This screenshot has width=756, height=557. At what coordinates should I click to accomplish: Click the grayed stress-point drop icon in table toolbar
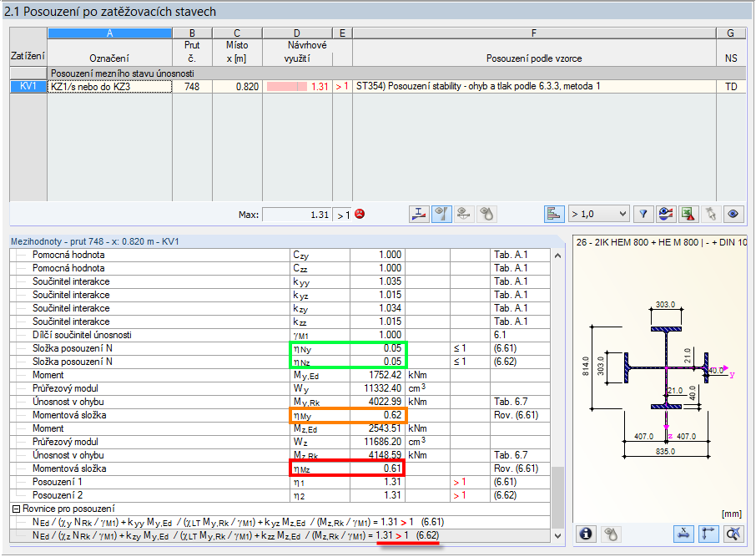coord(486,215)
